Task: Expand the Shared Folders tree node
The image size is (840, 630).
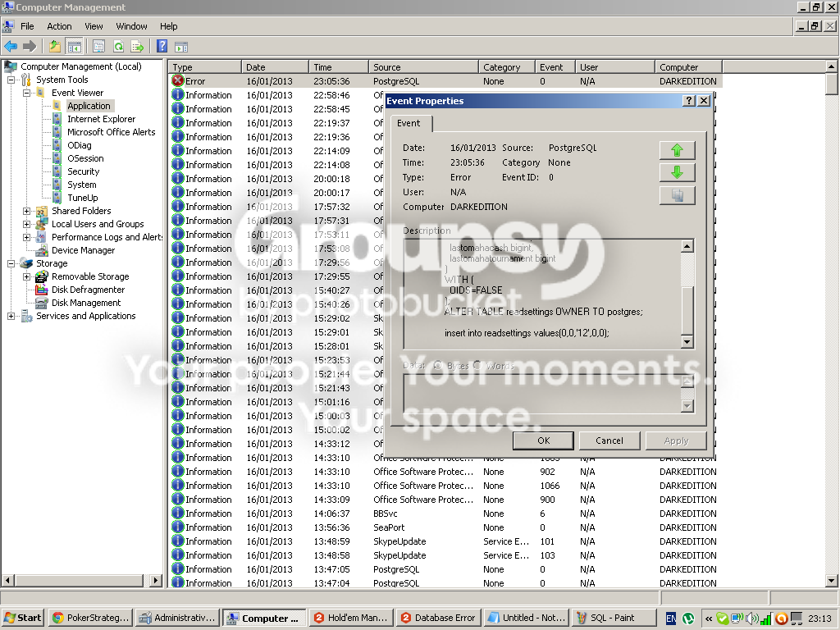Action: pos(26,211)
